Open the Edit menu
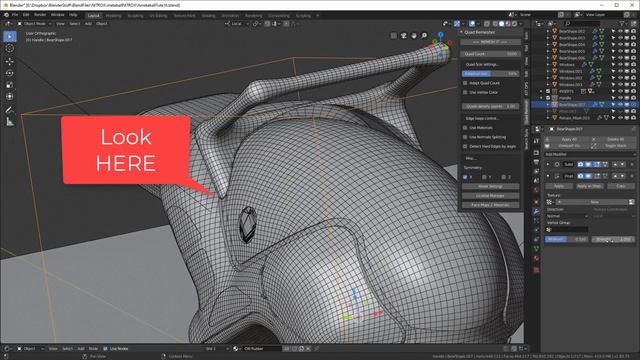The width and height of the screenshot is (640, 360). (26, 15)
